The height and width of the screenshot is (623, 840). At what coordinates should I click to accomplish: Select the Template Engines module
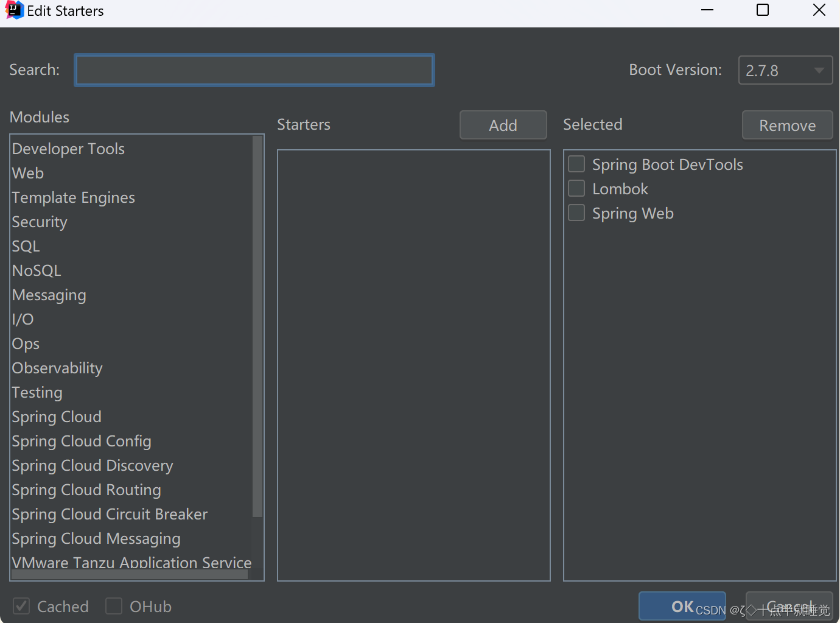pyautogui.click(x=131, y=197)
